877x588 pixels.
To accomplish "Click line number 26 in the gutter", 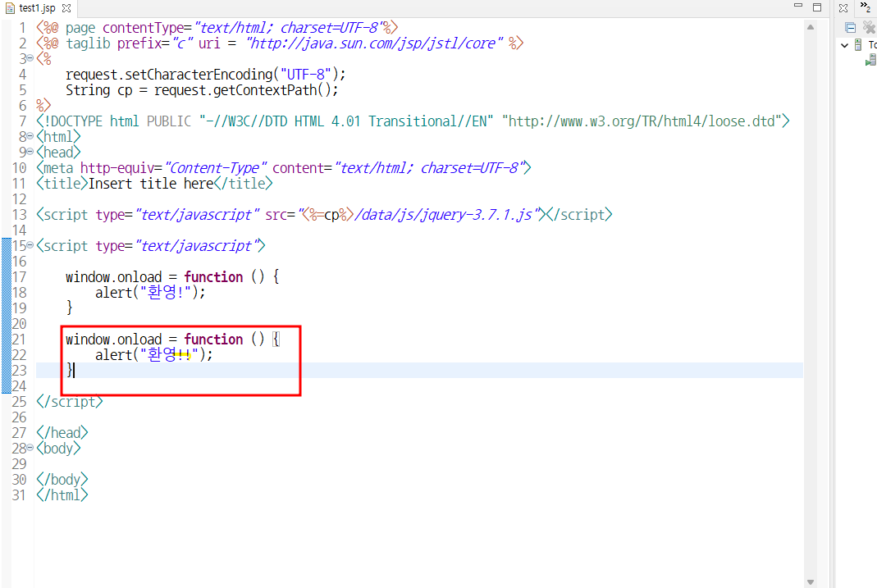I will (19, 417).
